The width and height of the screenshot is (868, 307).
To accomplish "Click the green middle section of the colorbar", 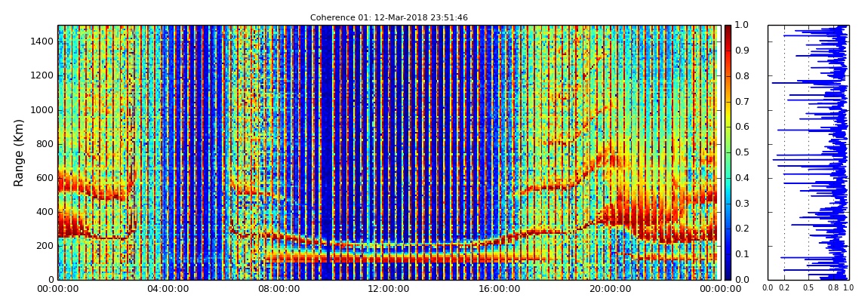I will [x=728, y=152].
